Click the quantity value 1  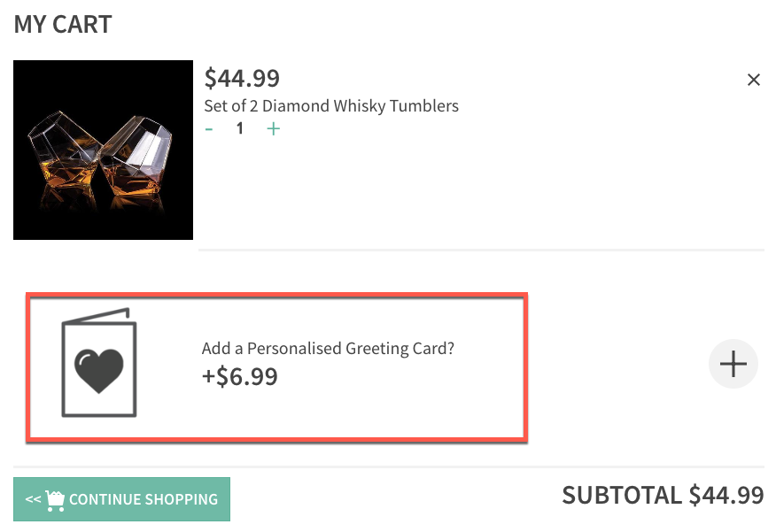point(240,128)
